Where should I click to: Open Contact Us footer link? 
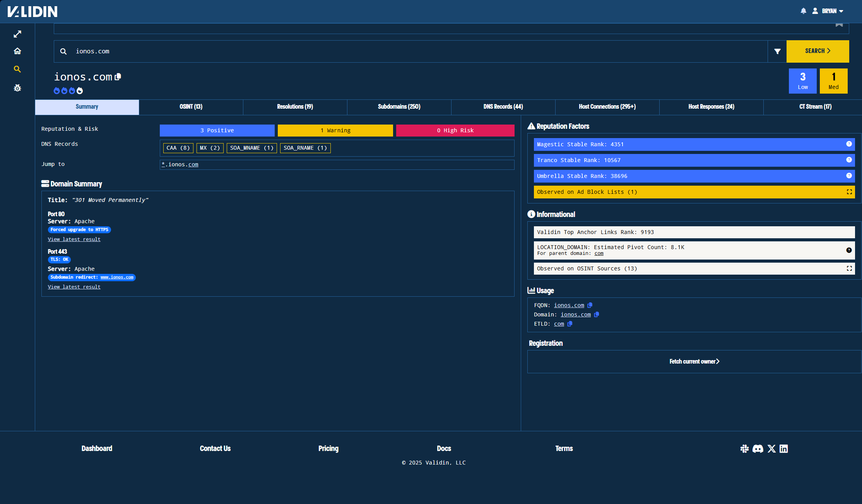(215, 449)
